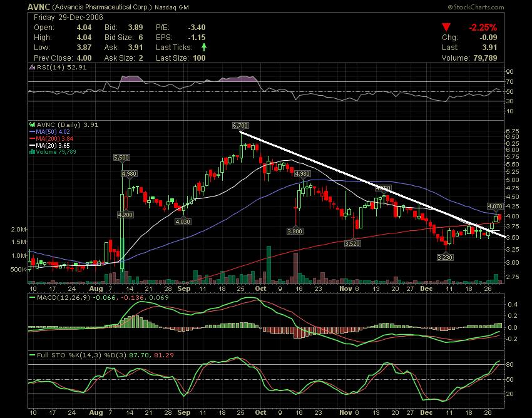Viewport: 532px width, 418px height.
Task: Click the 500K volume axis label
Action: [x=19, y=270]
